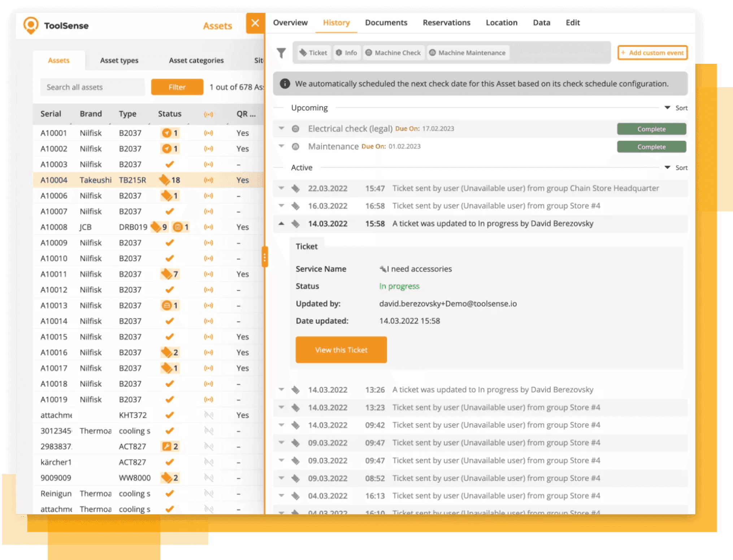Click the ticket tag icon on A10004 row
This screenshot has height=560, width=733.
coord(165,180)
